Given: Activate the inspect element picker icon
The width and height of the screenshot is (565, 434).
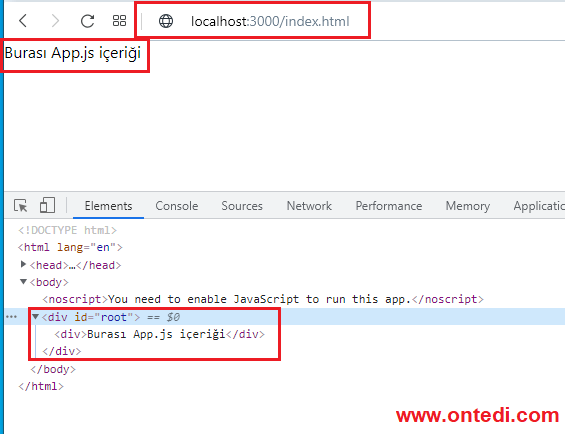Looking at the screenshot, I should click(x=21, y=206).
